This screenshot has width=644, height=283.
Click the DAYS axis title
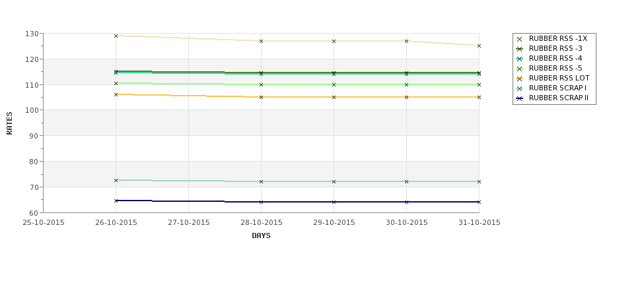tap(261, 236)
